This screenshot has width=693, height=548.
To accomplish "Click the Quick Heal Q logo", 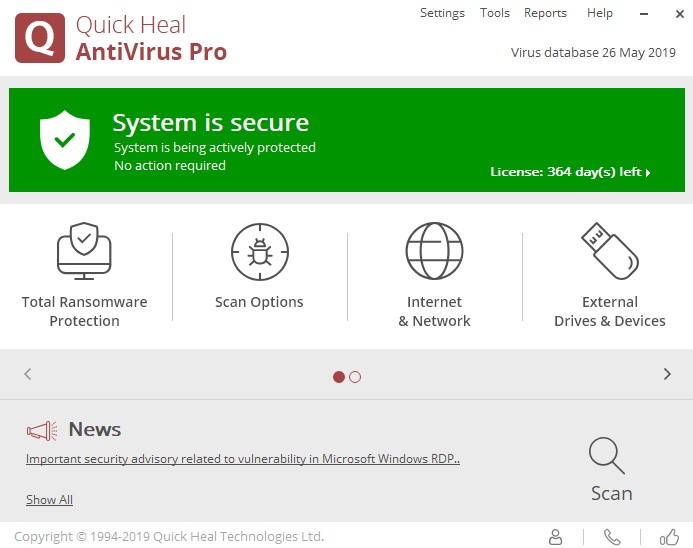I will click(40, 39).
